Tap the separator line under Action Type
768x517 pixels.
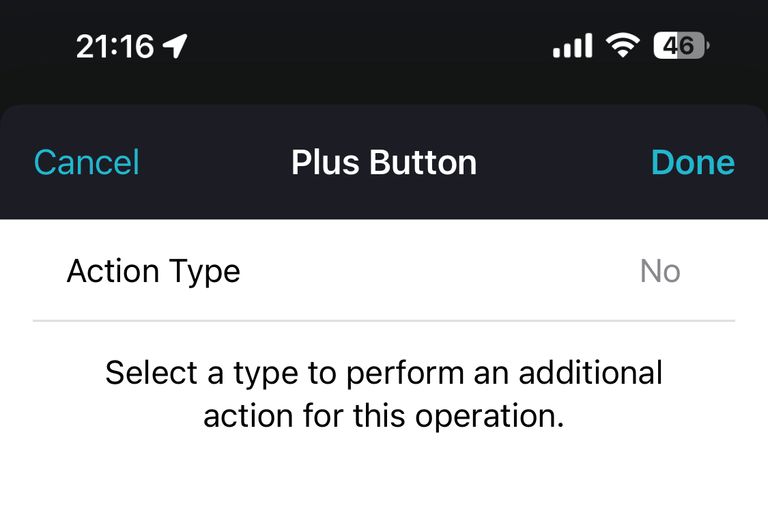coord(384,321)
